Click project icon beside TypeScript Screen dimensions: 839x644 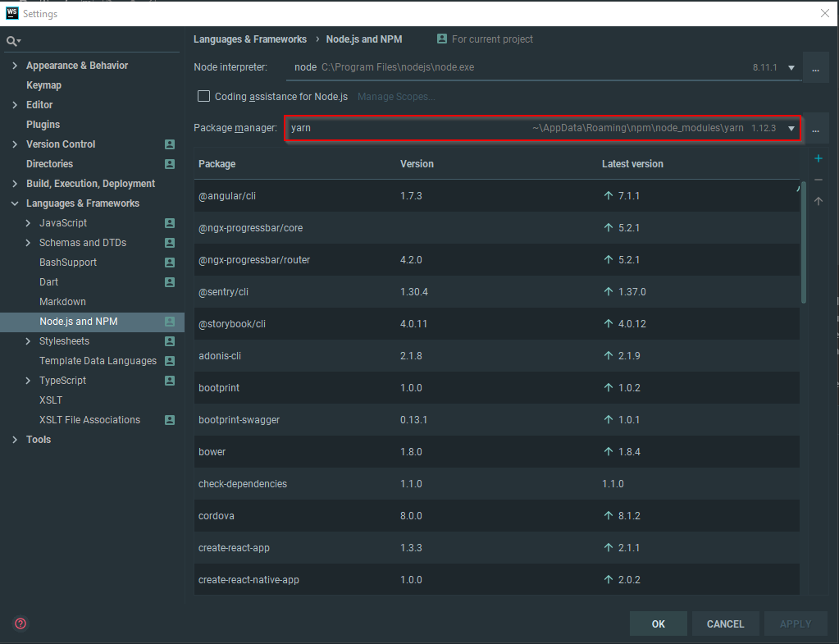(x=170, y=381)
